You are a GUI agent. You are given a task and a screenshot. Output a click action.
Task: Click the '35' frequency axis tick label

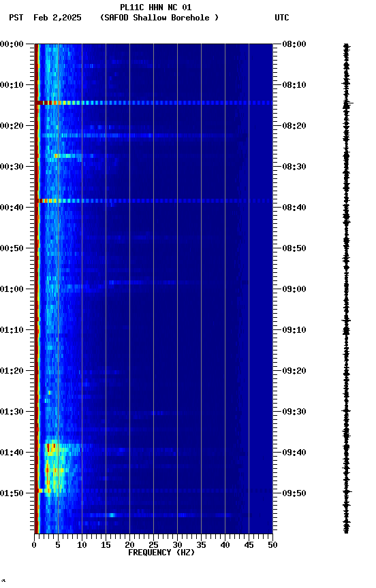[x=201, y=545]
